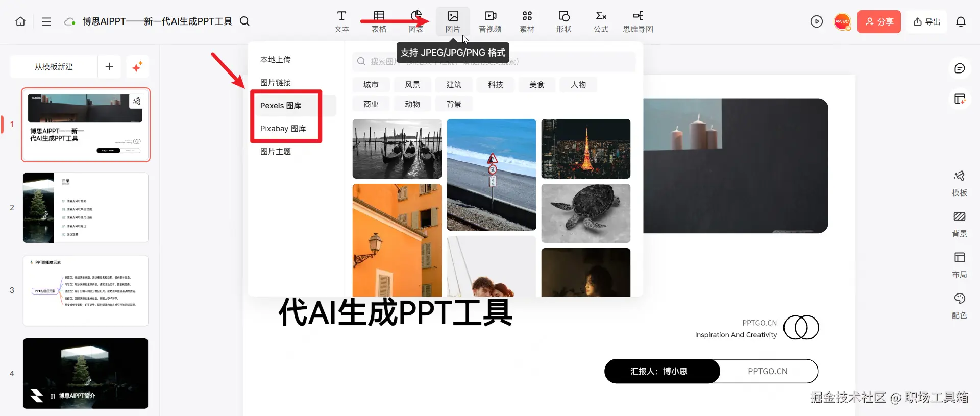Filter images by 科技

coord(496,85)
